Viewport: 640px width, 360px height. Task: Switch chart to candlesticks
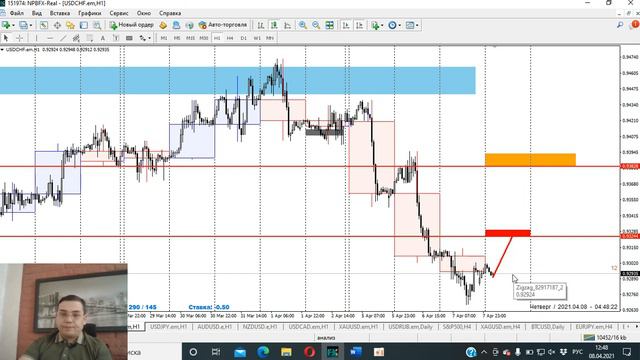[274, 25]
